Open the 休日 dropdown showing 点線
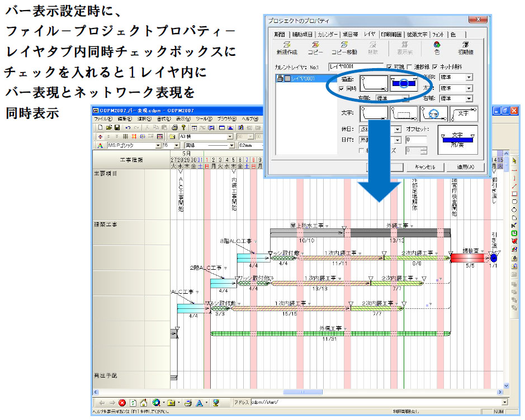 point(397,130)
